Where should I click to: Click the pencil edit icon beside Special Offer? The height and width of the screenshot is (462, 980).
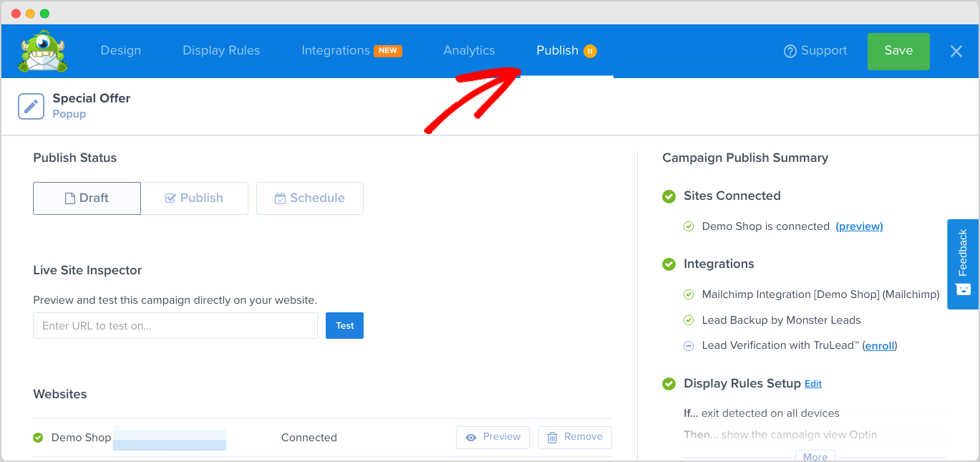pos(30,105)
